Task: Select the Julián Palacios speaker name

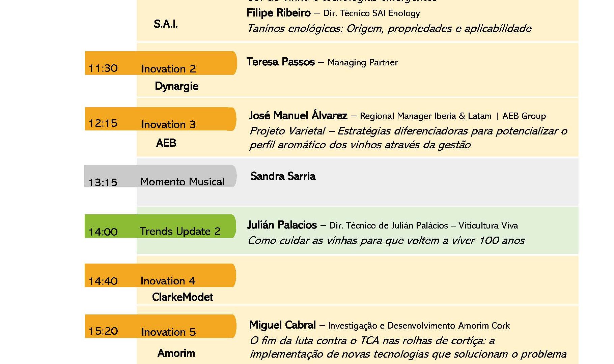Action: [x=282, y=225]
